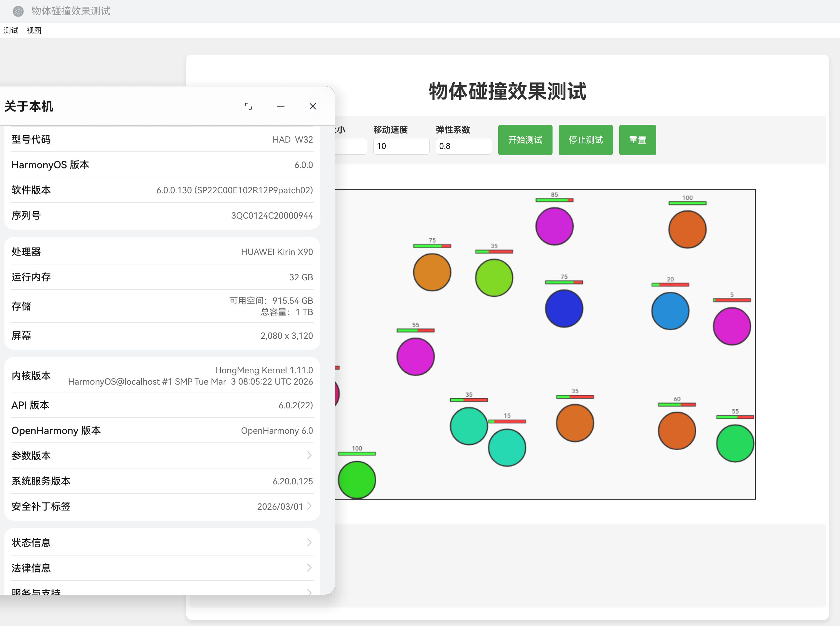Click the dark blue ball labeled 75

click(564, 309)
